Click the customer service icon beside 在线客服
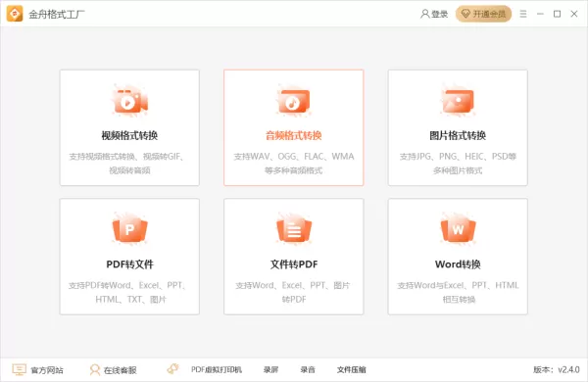This screenshot has height=382, width=588. tap(95, 370)
